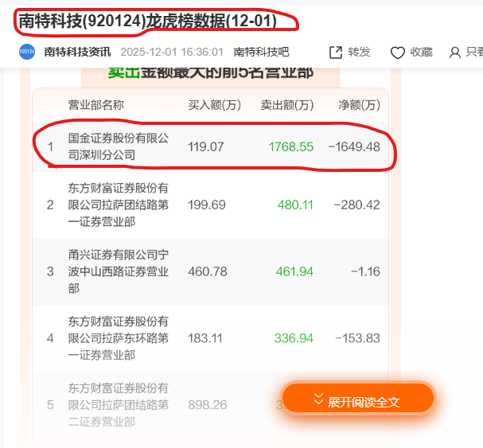Click sell amount 461.94

tap(294, 271)
